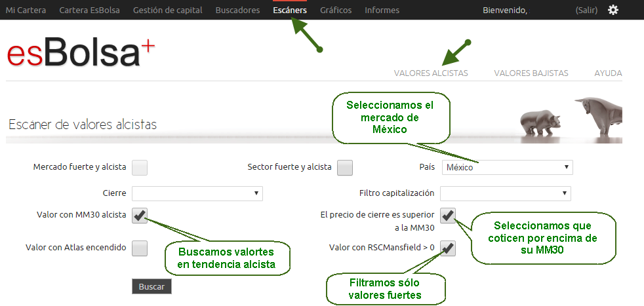Open the País dropdown showing México
Screen dimensions: 644x306
[x=507, y=167]
